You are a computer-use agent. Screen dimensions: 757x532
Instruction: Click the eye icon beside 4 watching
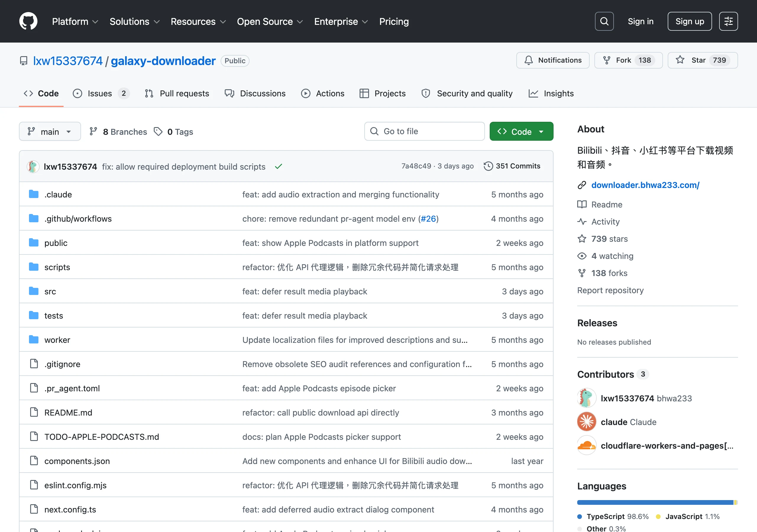582,256
